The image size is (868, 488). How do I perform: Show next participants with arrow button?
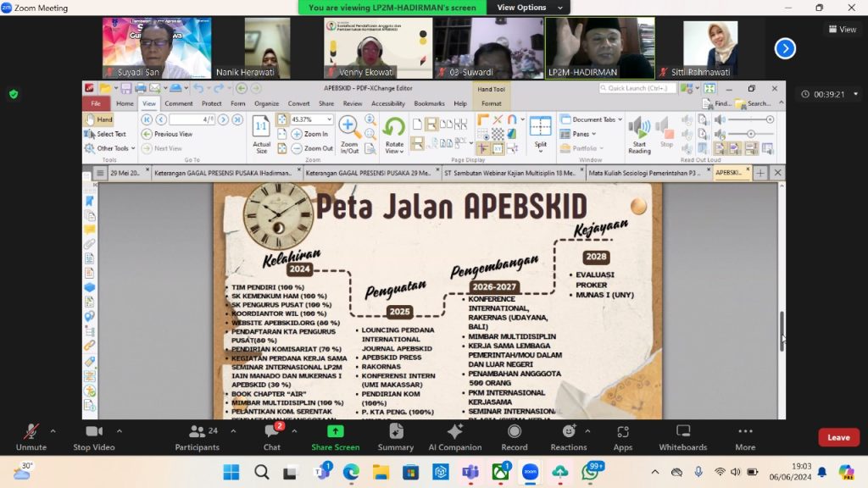tap(785, 48)
